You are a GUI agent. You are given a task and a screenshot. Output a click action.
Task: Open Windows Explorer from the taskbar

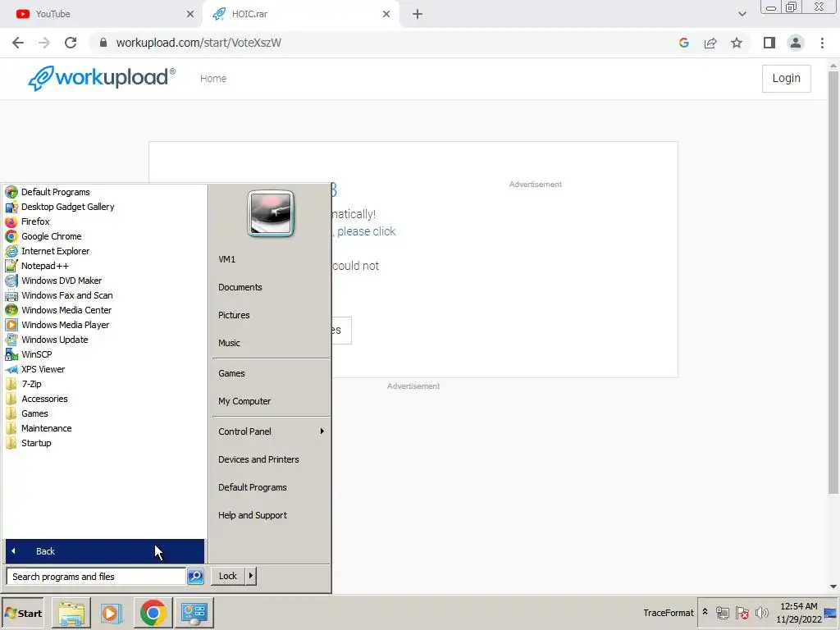pyautogui.click(x=71, y=613)
